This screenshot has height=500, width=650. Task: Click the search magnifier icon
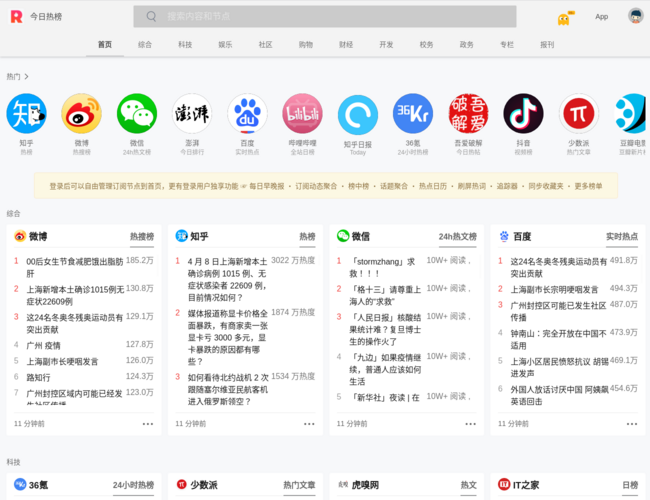[x=151, y=17]
